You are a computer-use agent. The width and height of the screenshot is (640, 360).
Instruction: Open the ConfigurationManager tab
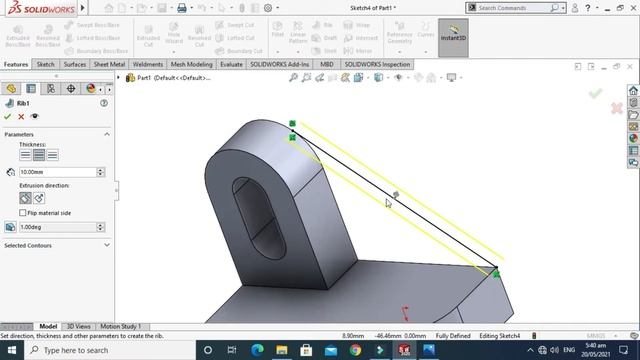click(x=51, y=89)
